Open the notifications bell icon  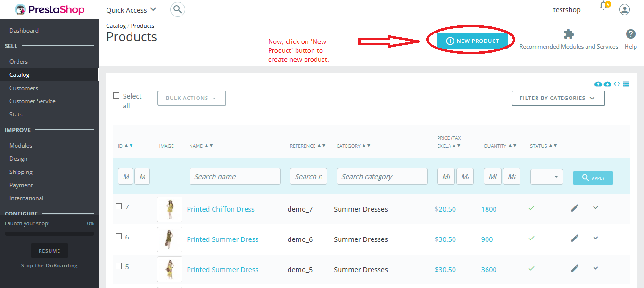tap(604, 6)
